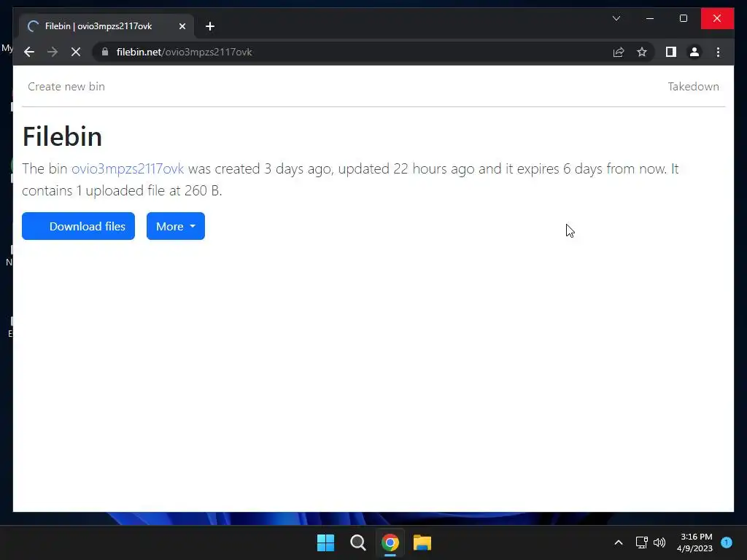This screenshot has width=747, height=560.
Task: Click the greyed forward navigation arrow
Action: [x=53, y=52]
